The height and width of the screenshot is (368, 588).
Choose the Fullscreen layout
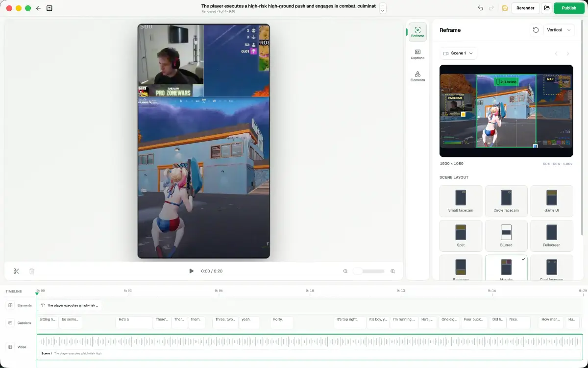552,236
